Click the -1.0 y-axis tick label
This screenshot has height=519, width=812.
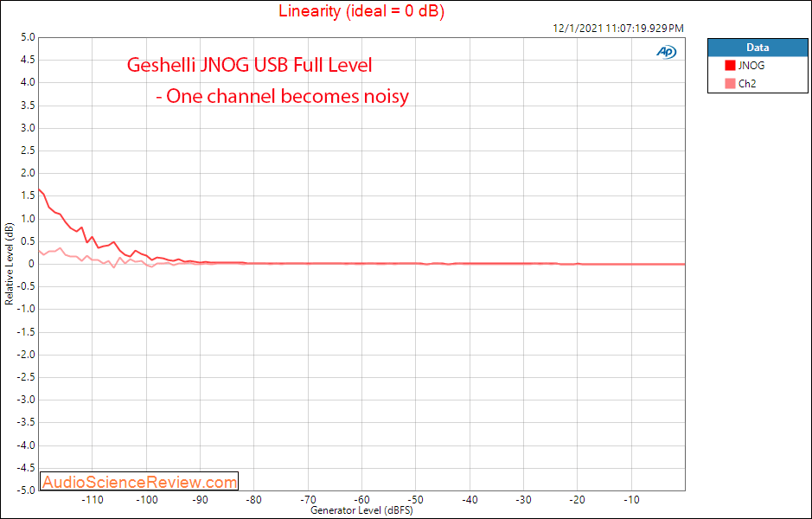pyautogui.click(x=27, y=309)
